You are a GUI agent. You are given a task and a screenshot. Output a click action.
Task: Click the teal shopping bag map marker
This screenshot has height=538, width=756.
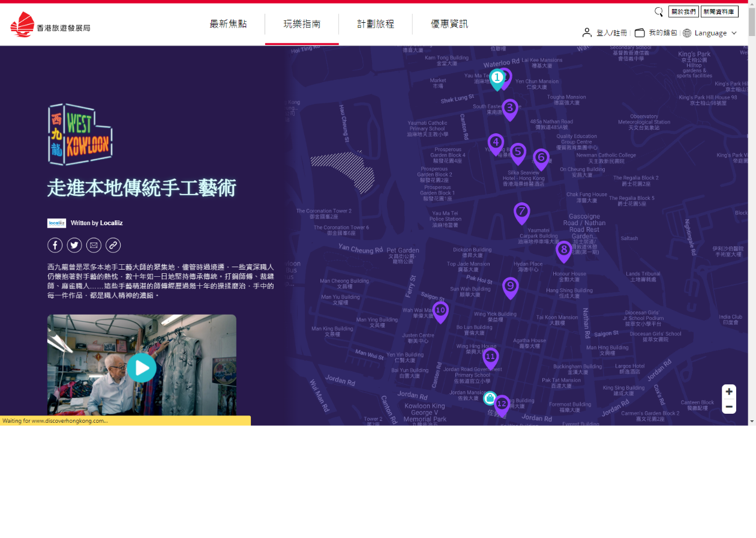click(490, 397)
